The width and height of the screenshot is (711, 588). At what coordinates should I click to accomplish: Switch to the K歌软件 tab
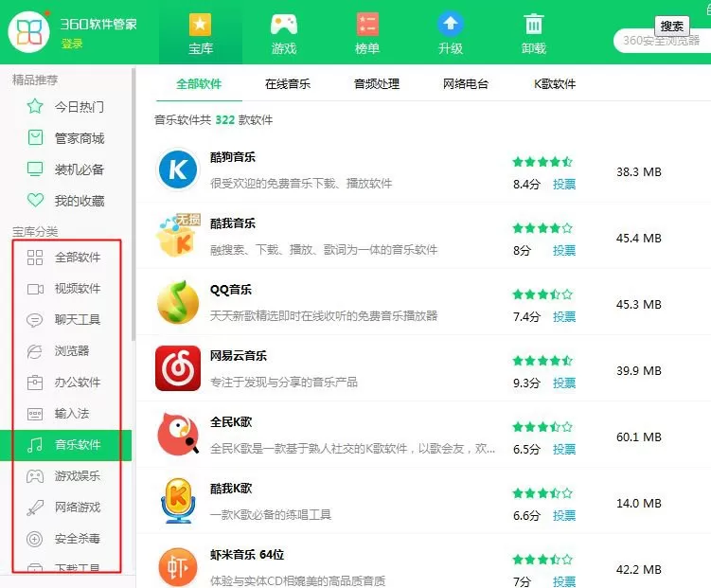click(555, 84)
